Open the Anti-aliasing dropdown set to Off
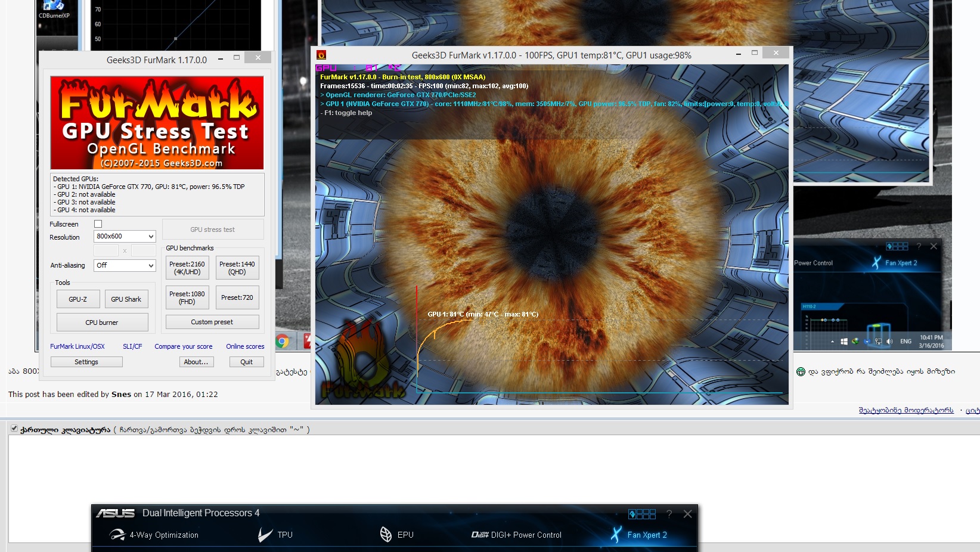 [x=125, y=265]
